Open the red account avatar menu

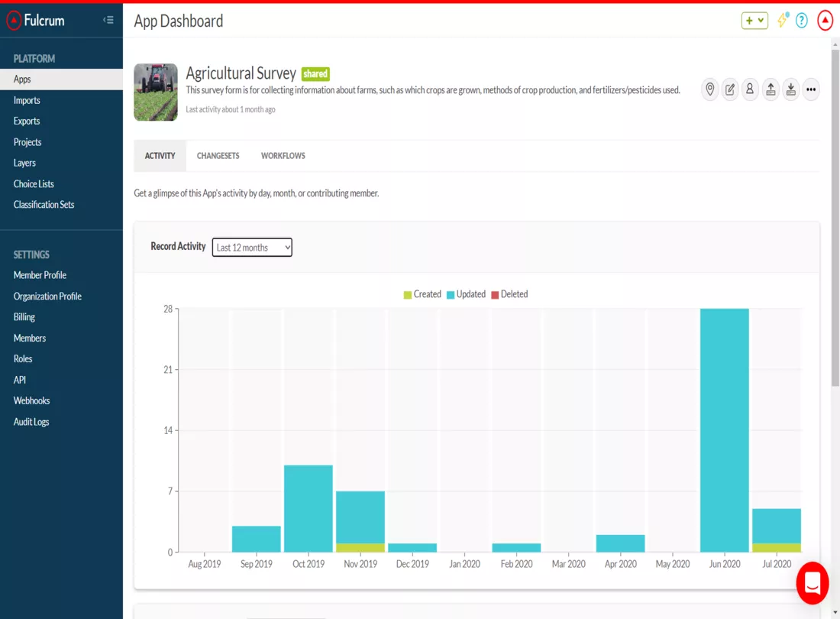tap(825, 20)
